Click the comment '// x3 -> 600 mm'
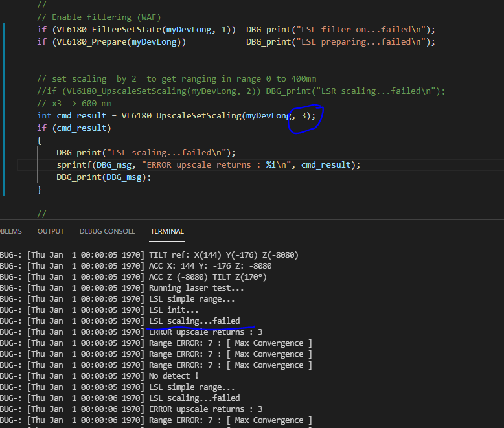Image resolution: width=504 pixels, height=428 pixels. [x=74, y=104]
